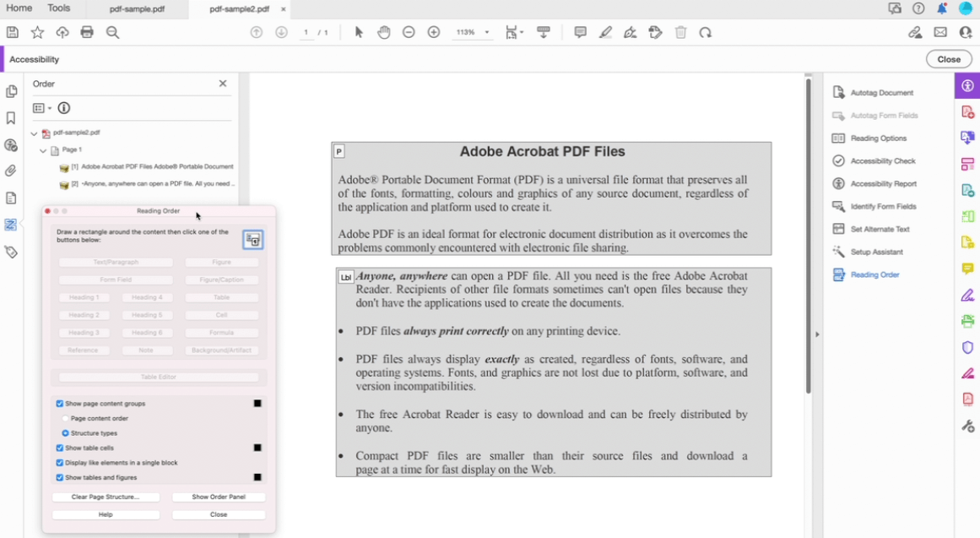Click the Delete trash icon
The height and width of the screenshot is (538, 980).
680,33
